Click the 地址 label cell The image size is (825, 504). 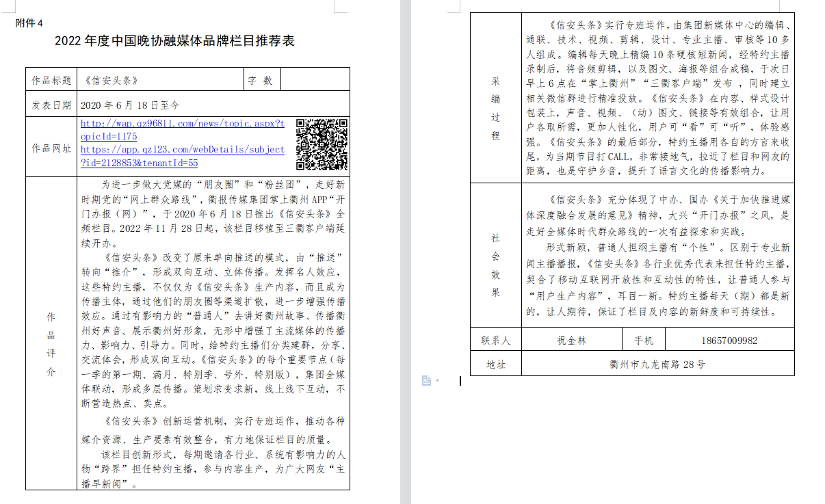(x=496, y=364)
